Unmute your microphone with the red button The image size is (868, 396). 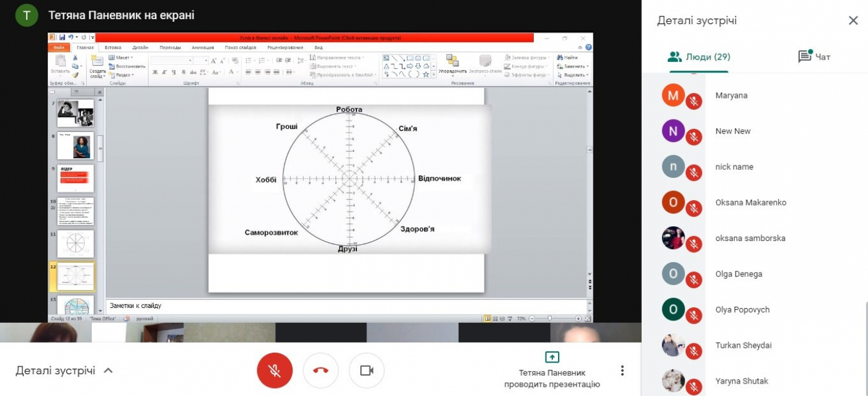[275, 371]
